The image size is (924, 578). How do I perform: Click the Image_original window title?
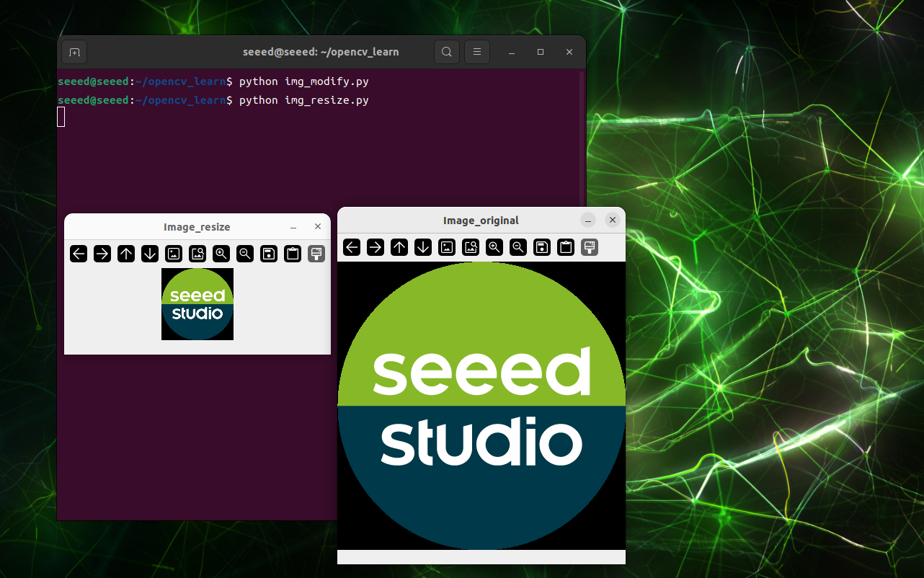[x=481, y=221]
